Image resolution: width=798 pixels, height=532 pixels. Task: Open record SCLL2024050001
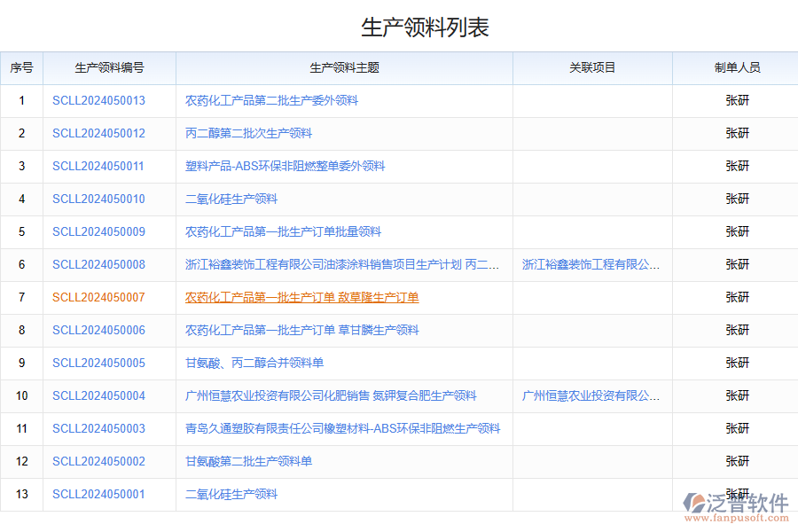[99, 494]
